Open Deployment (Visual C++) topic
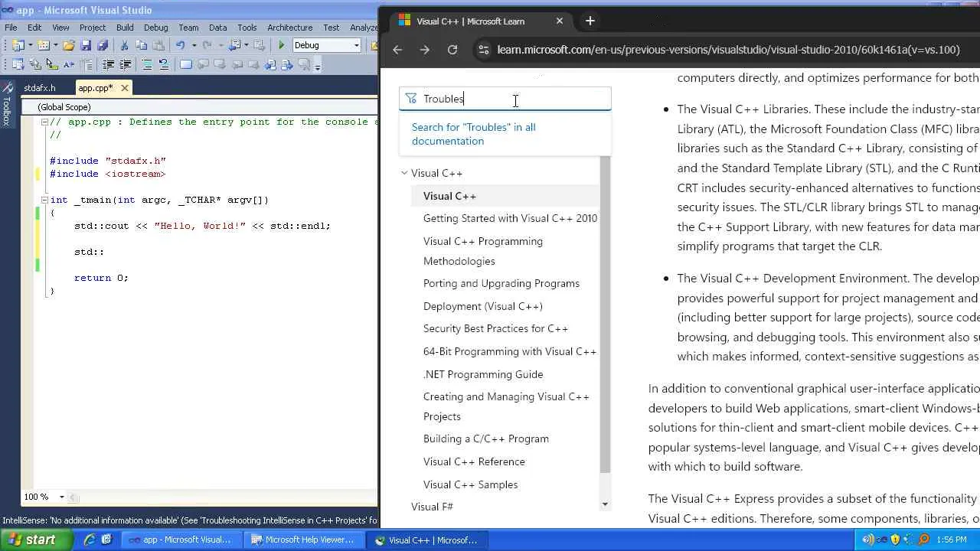Screen dimensions: 980x551 (483, 306)
